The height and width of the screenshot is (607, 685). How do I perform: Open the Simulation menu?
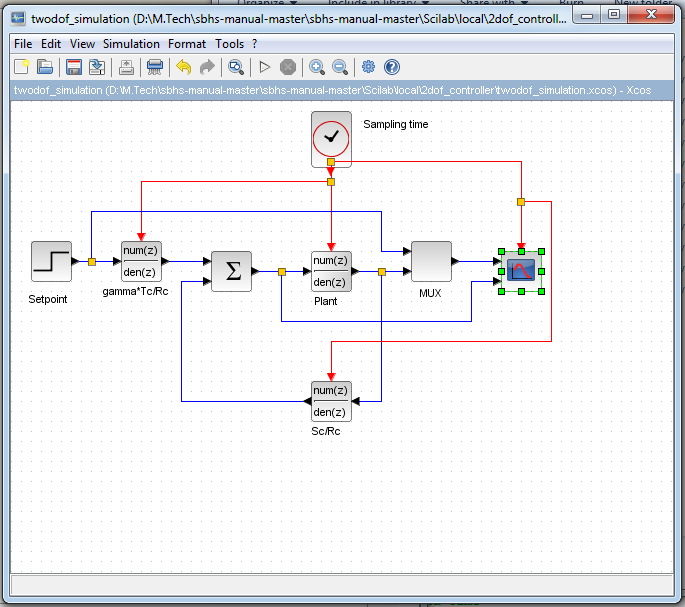(131, 44)
